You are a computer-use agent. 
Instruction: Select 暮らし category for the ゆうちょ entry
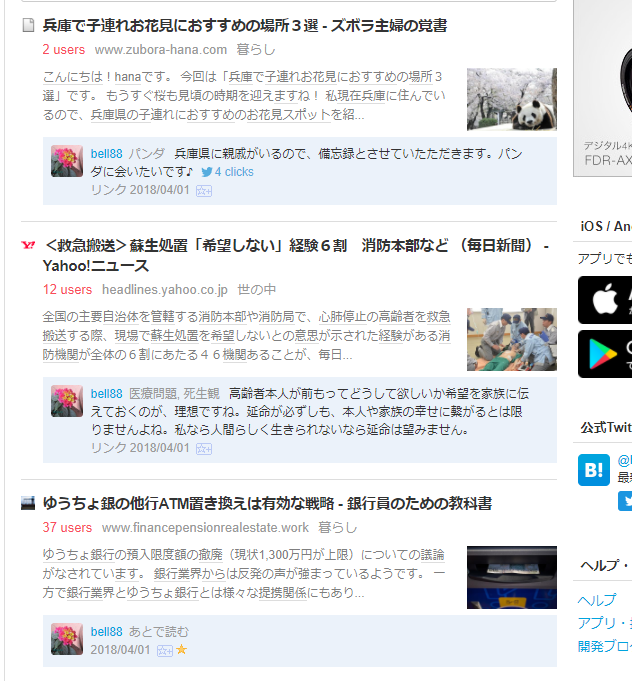point(338,528)
